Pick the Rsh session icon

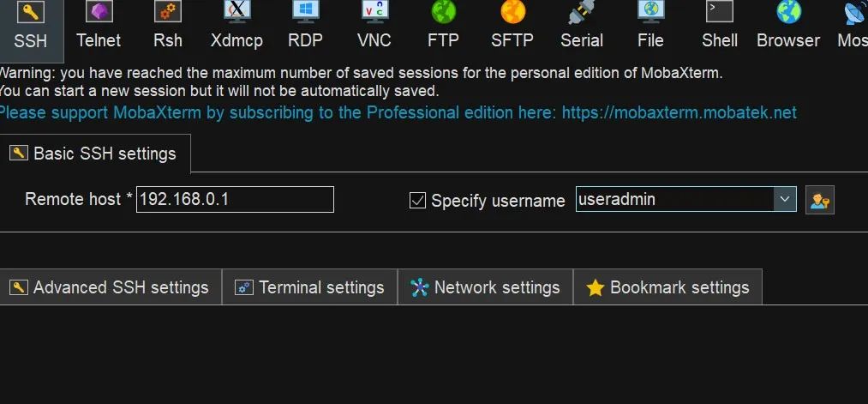(x=168, y=12)
